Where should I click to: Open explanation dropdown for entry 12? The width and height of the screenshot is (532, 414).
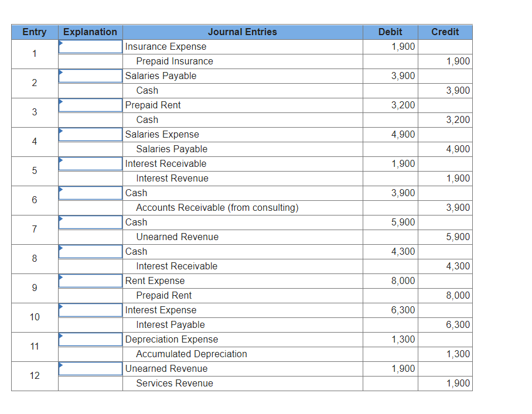90,368
